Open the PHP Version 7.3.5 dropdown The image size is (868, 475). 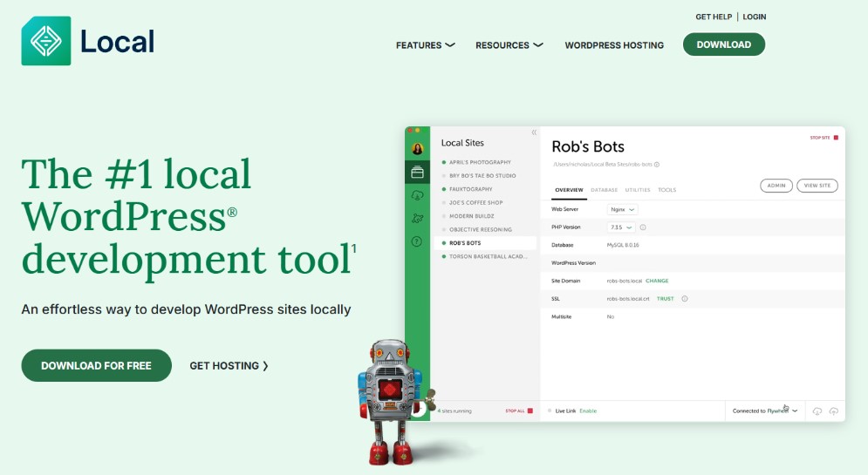tap(621, 227)
